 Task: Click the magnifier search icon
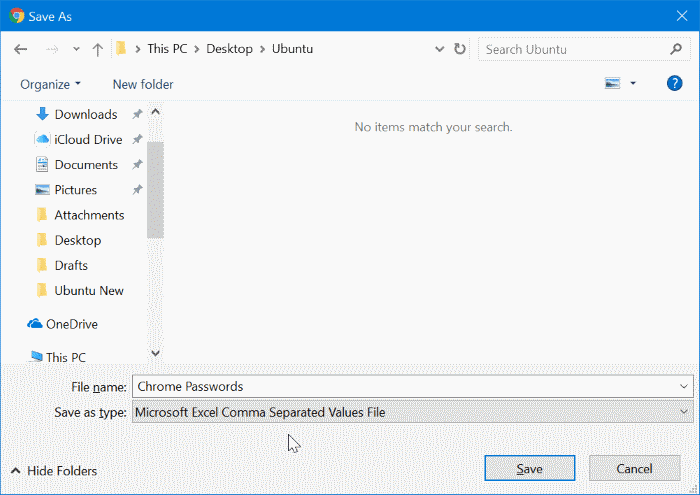coord(676,49)
